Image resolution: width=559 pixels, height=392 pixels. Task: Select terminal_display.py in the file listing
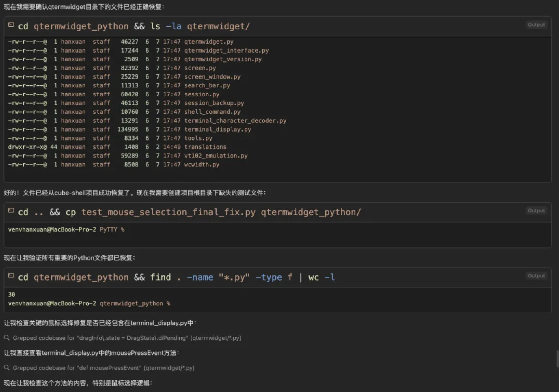[x=218, y=129]
